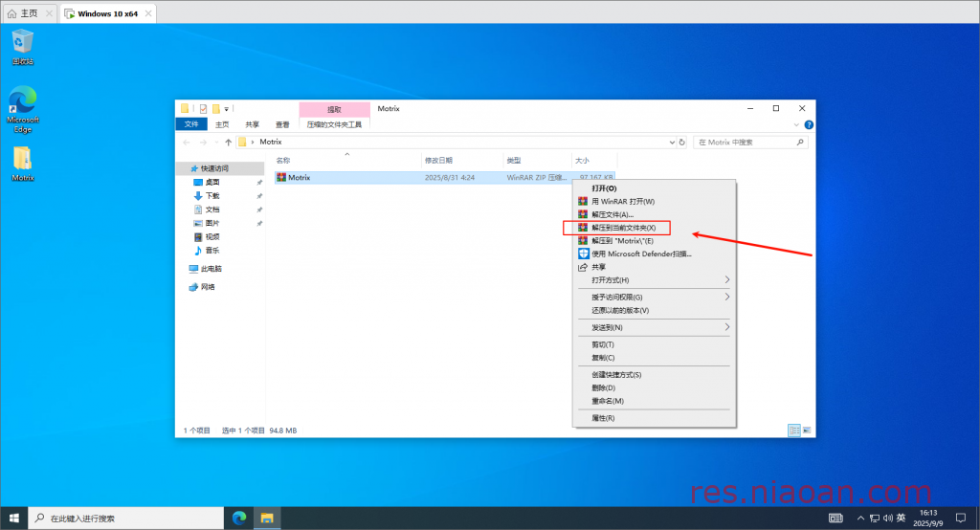Click the Up arrow in Explorer navigation
The image size is (980, 530).
(228, 143)
